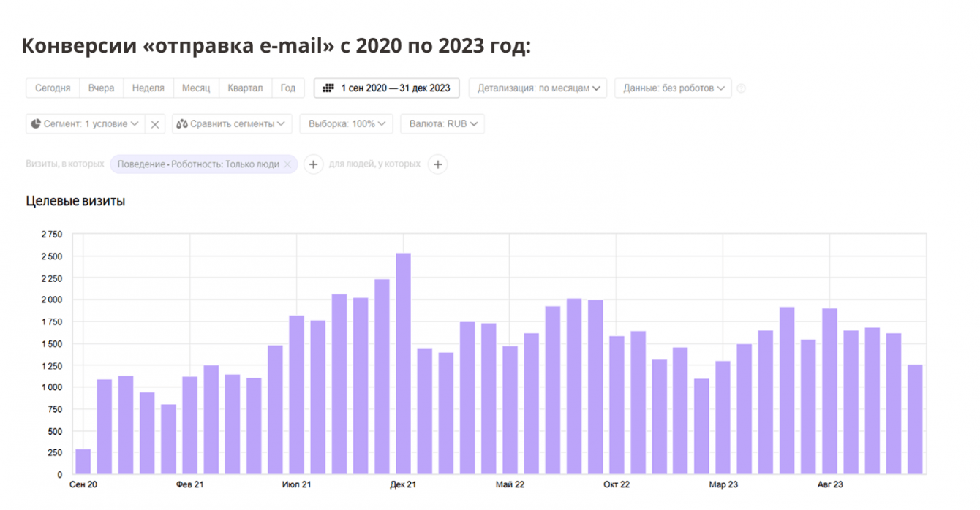Click the tallest bar for Дек 21
The width and height of the screenshot is (980, 510).
(403, 364)
